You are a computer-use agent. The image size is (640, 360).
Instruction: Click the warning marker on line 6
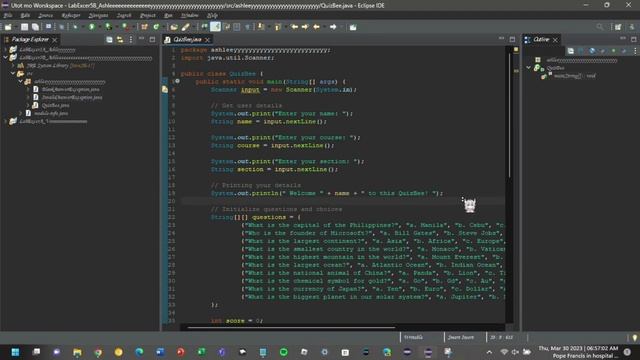[x=165, y=89]
